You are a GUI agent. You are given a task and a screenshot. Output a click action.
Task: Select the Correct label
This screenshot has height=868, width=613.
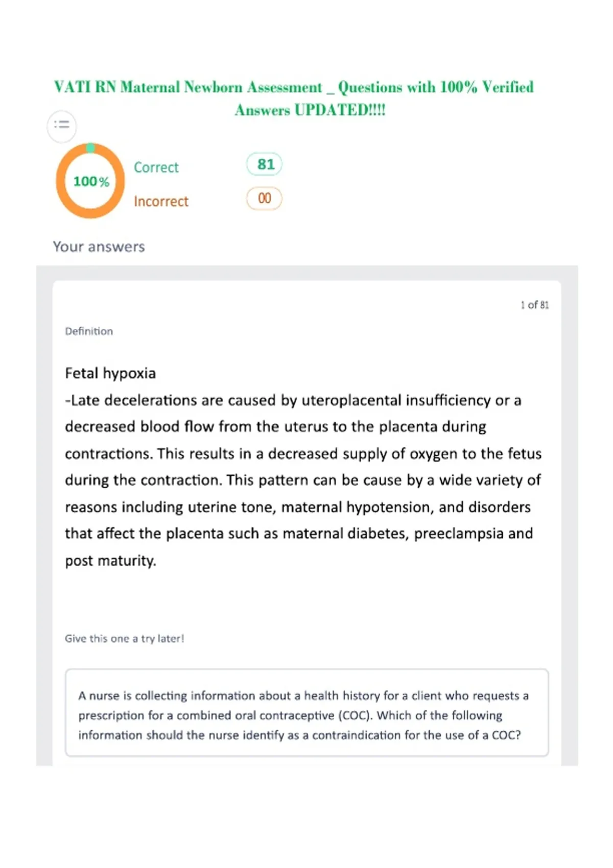(x=156, y=167)
